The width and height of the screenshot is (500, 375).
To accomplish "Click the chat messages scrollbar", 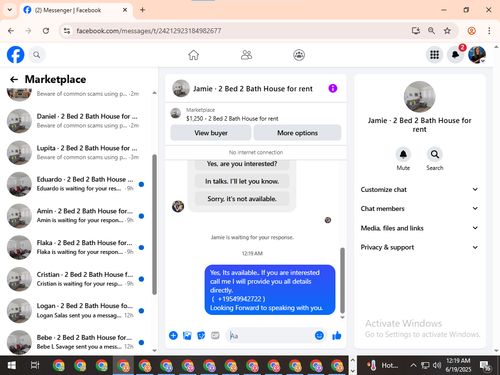I will click(x=342, y=280).
